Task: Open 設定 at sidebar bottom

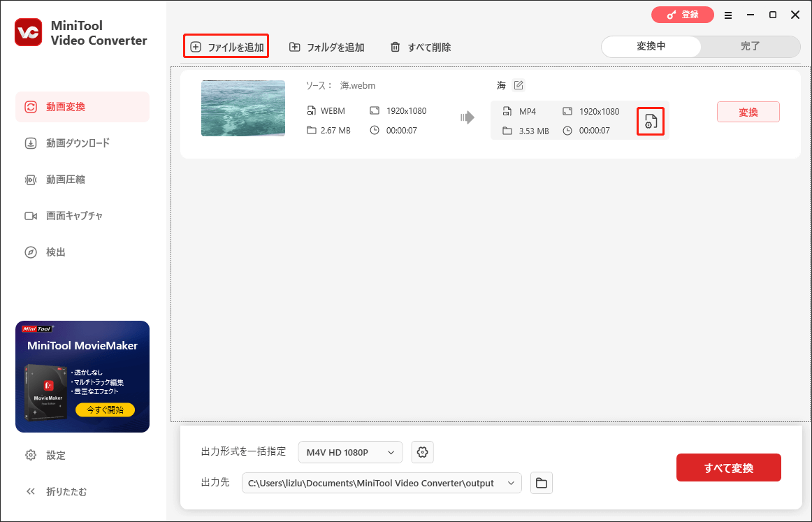Action: (x=45, y=455)
